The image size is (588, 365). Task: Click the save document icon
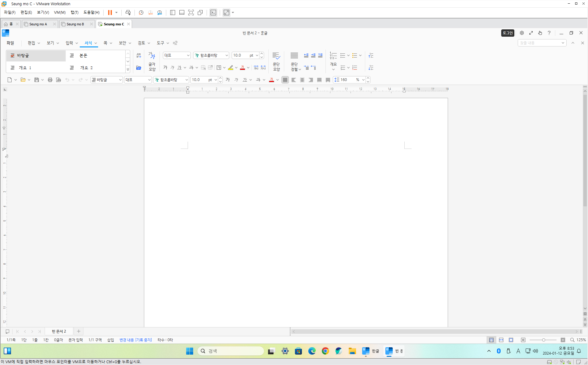(x=36, y=80)
